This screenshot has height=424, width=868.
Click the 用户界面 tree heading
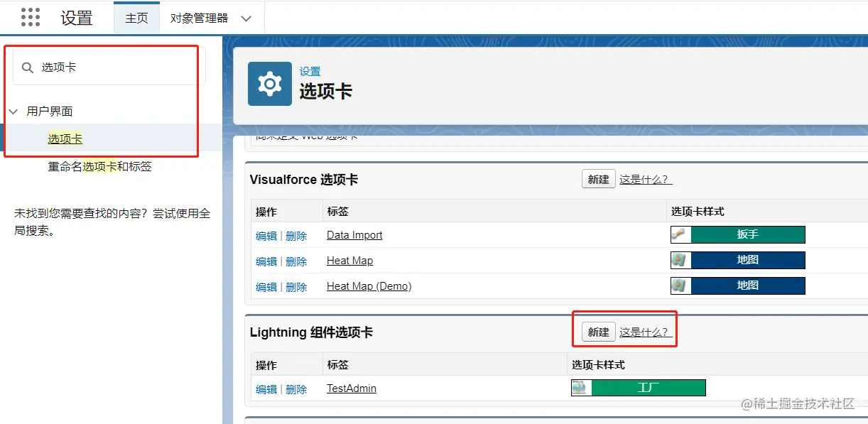(x=50, y=112)
